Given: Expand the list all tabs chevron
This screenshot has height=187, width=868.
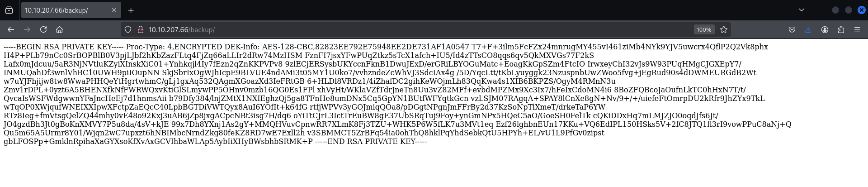Looking at the screenshot, I should pos(802,10).
